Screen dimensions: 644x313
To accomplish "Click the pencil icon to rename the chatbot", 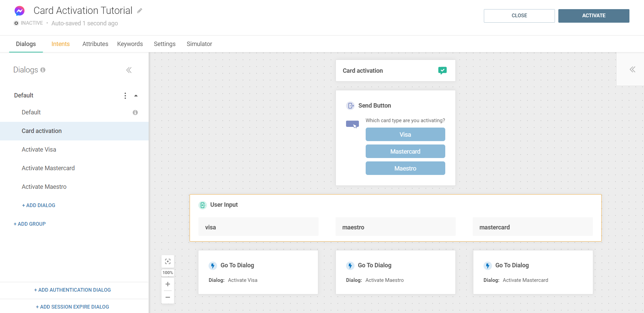I will [139, 11].
